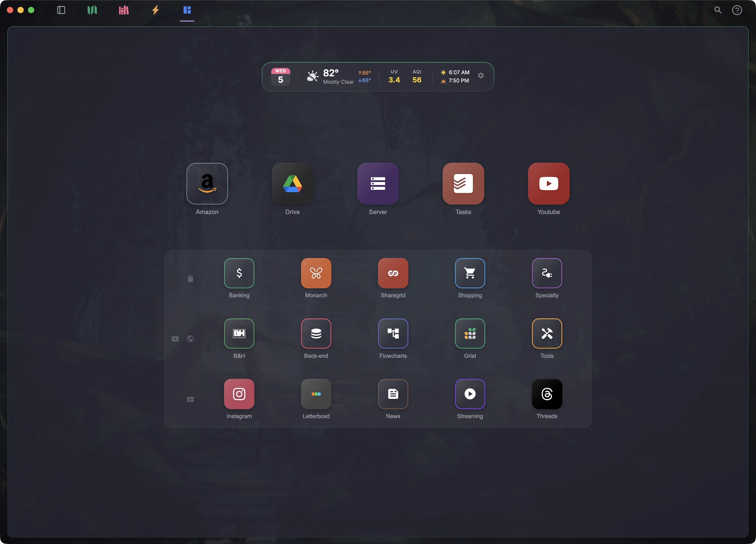Switch to the green map tab
This screenshot has height=544, width=756.
point(92,10)
